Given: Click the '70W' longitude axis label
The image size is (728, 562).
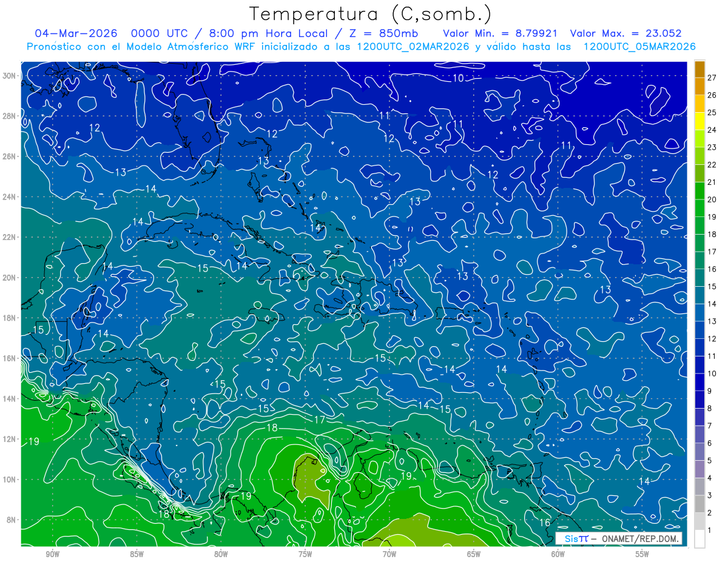Looking at the screenshot, I should 389,554.
